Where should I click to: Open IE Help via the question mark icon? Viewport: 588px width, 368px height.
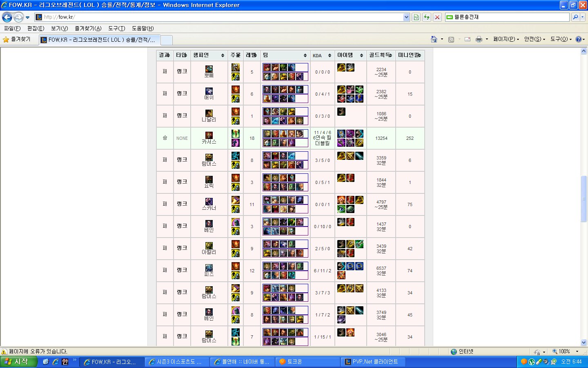tap(578, 39)
